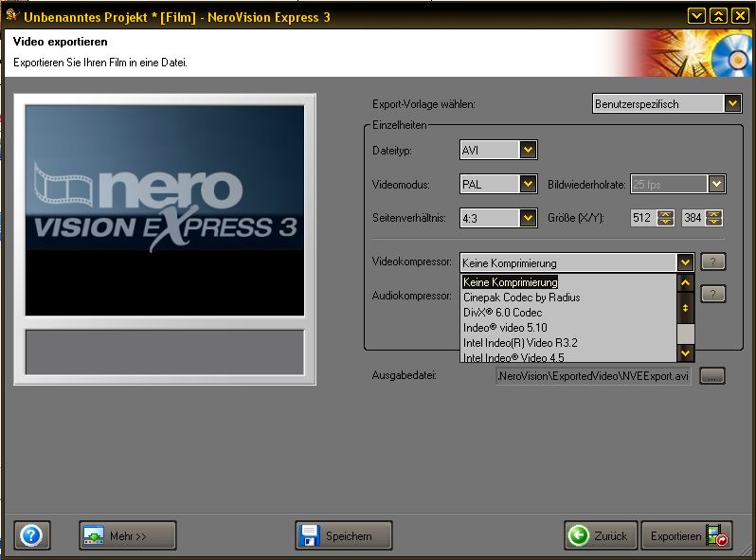Open Videokompressor settings question mark button

[712, 262]
